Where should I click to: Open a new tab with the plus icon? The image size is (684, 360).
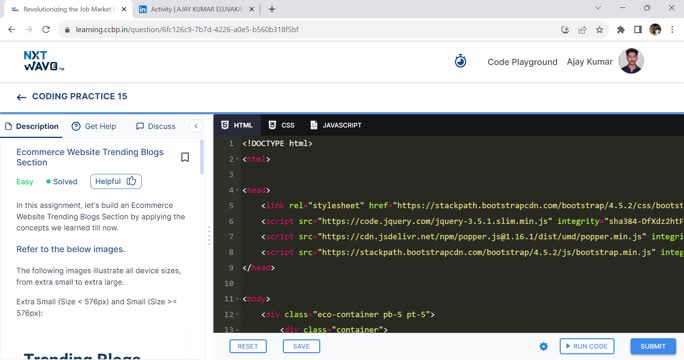[x=272, y=9]
